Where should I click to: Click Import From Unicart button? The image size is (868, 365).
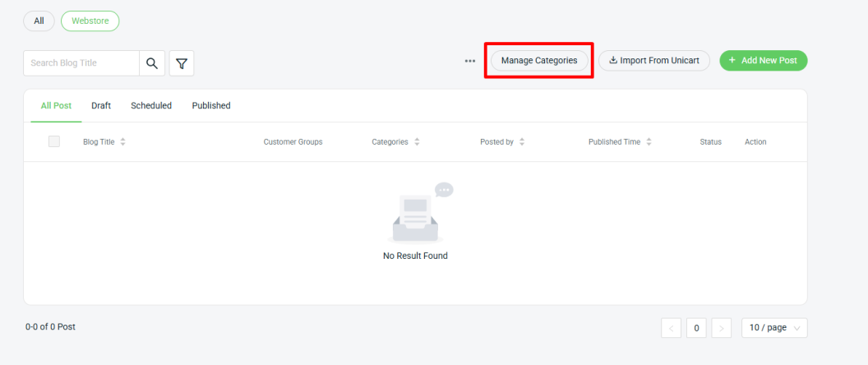653,61
